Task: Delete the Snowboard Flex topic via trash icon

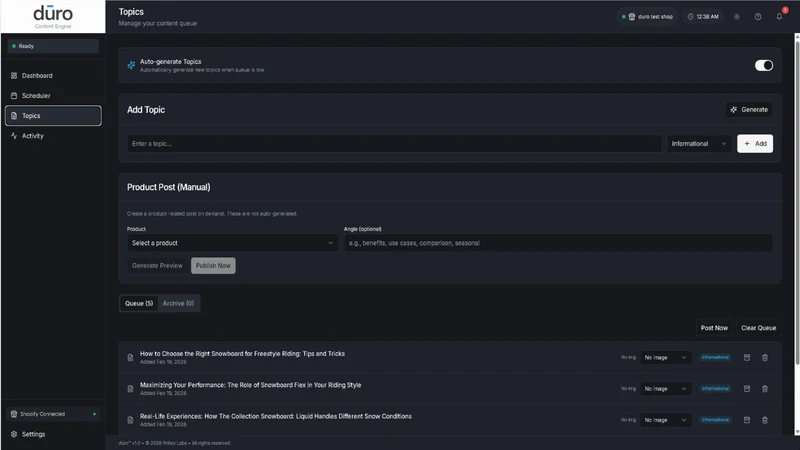Action: click(x=765, y=389)
